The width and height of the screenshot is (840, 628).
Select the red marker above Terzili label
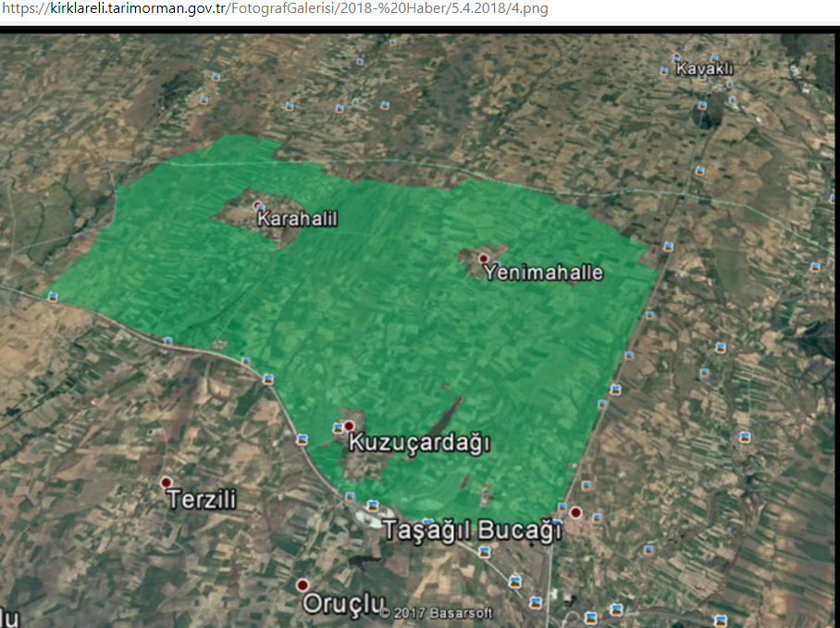click(x=167, y=482)
